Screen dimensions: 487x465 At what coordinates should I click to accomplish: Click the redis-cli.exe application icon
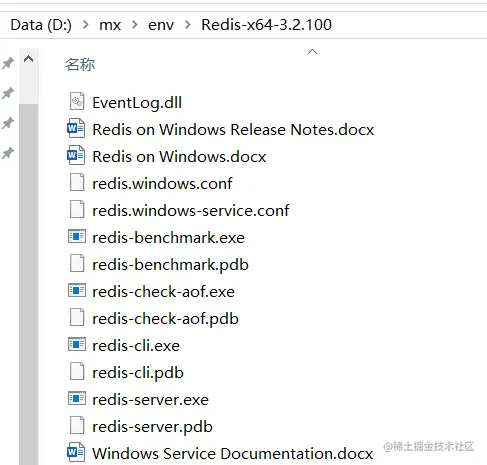click(77, 345)
